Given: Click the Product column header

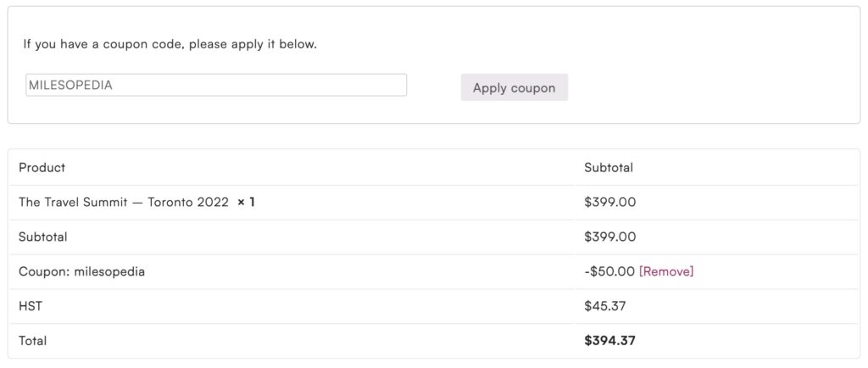Looking at the screenshot, I should click(42, 168).
